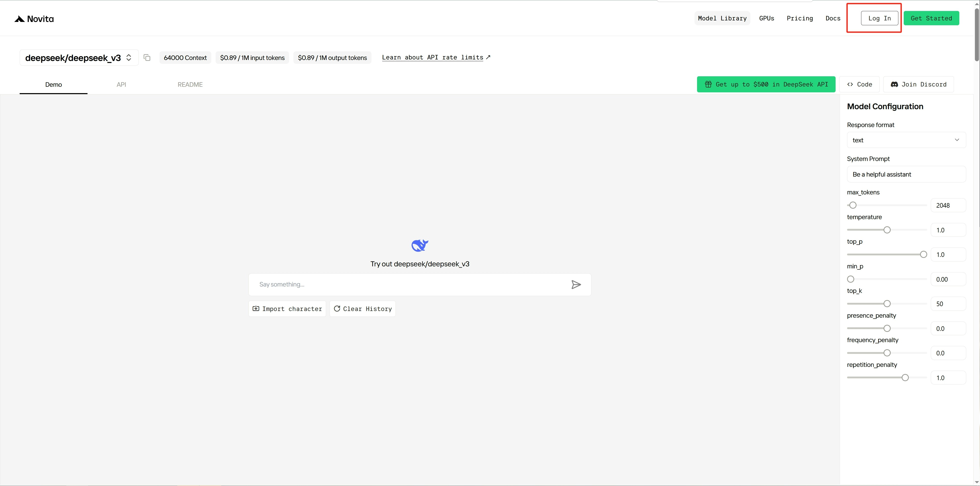This screenshot has width=980, height=486.
Task: Click Import character button
Action: [287, 309]
